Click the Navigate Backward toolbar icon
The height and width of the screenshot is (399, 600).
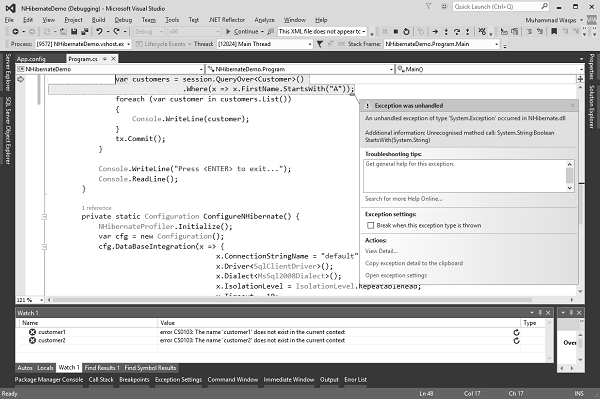tap(15, 31)
